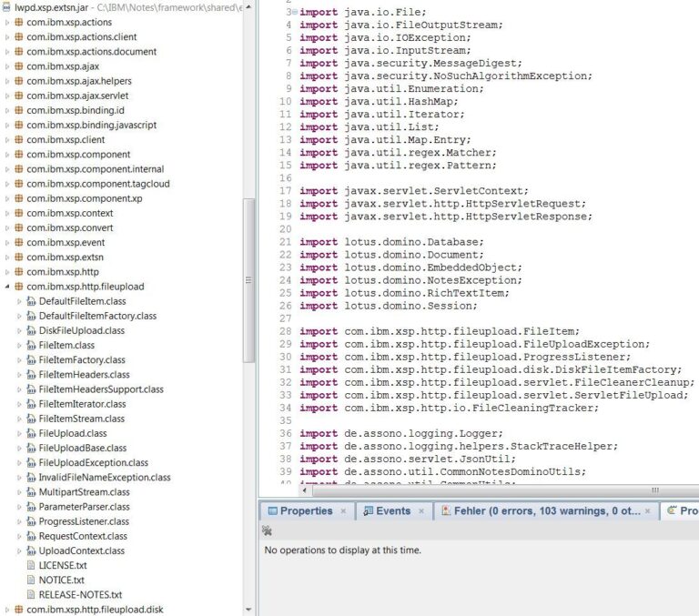Close the Properties tab

point(343,511)
